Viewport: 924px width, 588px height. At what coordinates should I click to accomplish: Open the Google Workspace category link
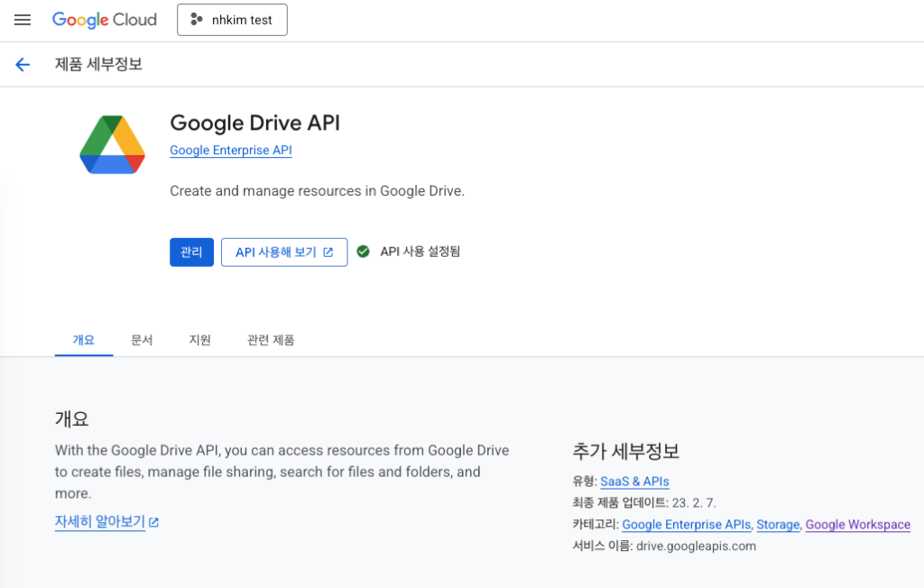click(x=857, y=525)
